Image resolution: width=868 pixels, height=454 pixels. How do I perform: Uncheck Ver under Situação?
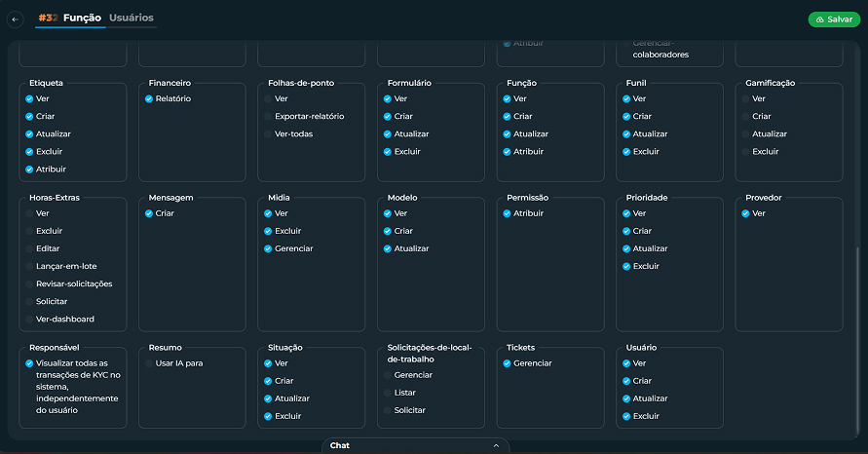(268, 363)
